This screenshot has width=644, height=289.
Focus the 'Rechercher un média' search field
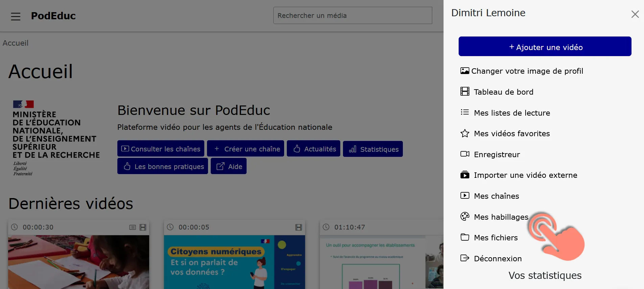(352, 16)
